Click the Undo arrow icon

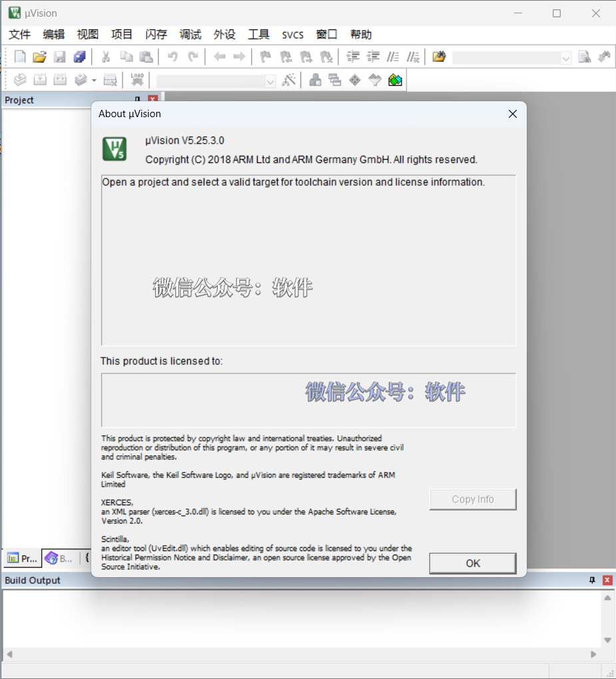pyautogui.click(x=172, y=57)
